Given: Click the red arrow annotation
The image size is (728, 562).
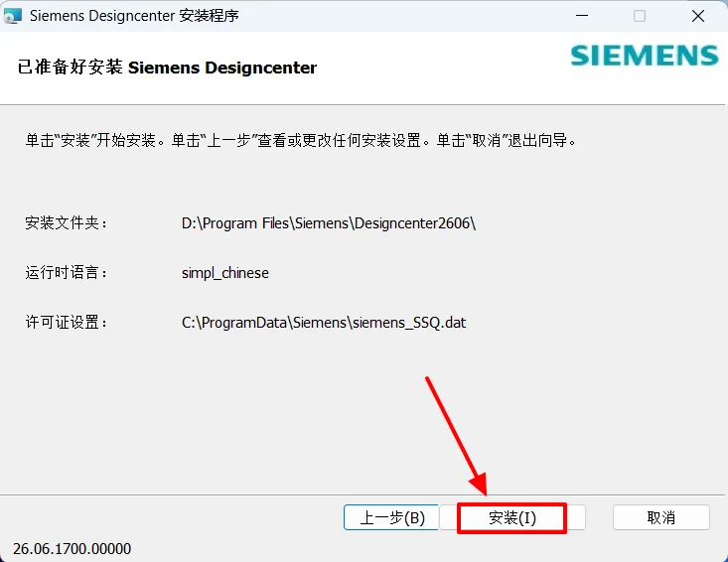Looking at the screenshot, I should pos(457,436).
